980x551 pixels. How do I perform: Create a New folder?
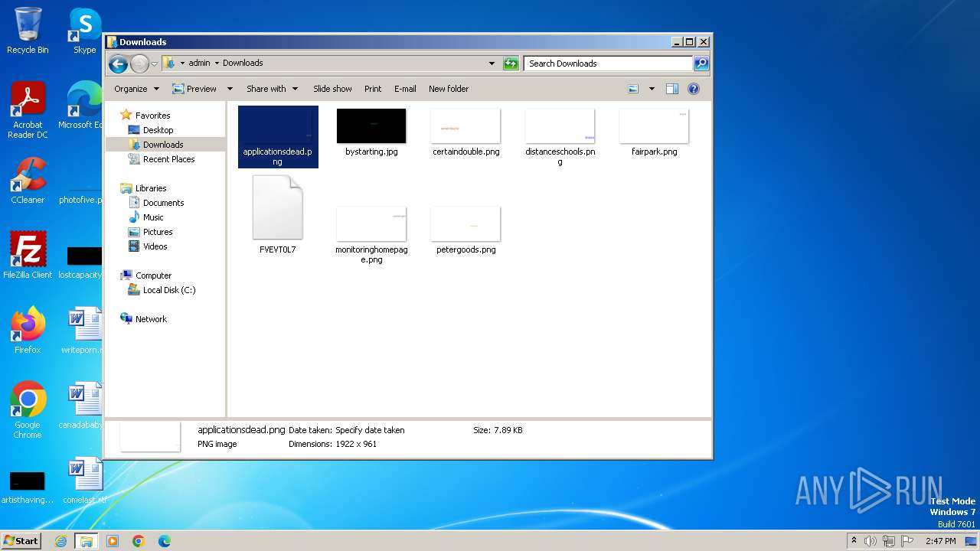[449, 89]
